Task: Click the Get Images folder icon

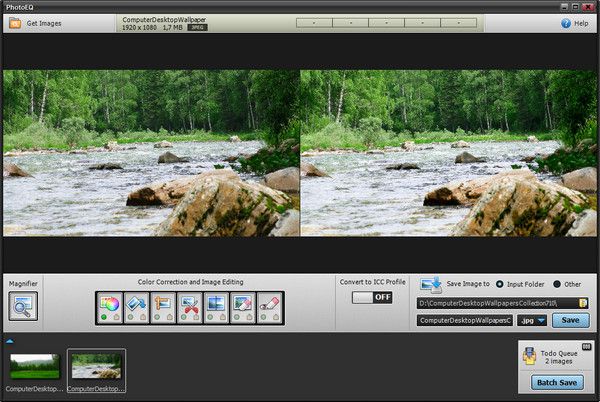Action: point(15,22)
